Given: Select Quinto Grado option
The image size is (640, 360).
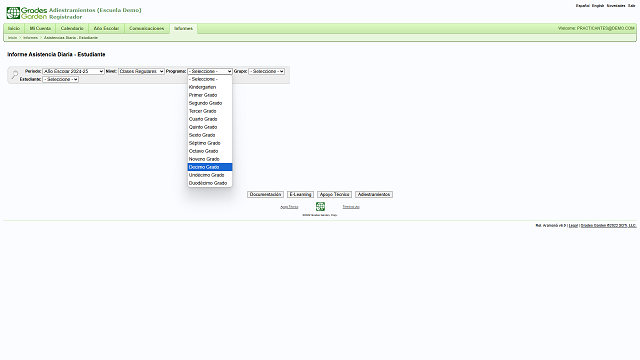Looking at the screenshot, I should coord(210,127).
